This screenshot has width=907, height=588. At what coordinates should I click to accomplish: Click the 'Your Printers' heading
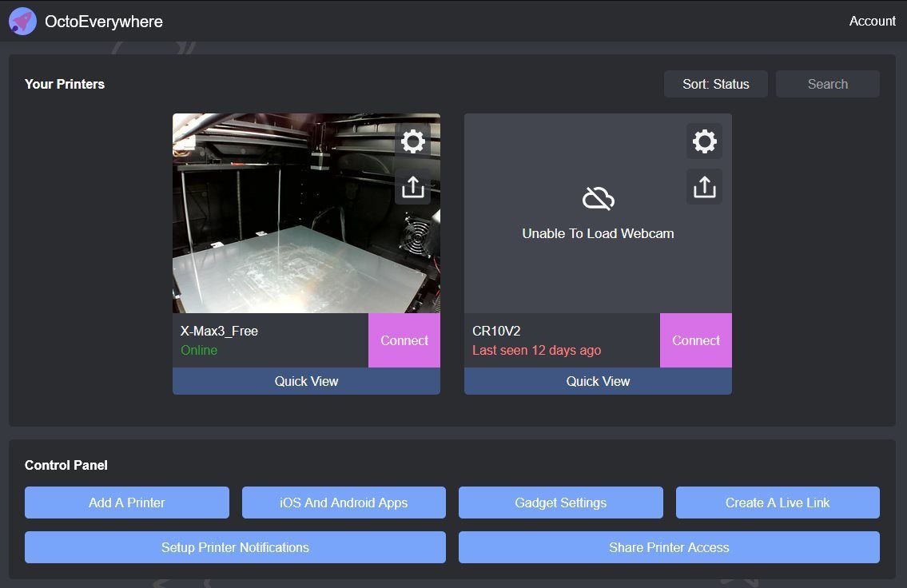(65, 84)
